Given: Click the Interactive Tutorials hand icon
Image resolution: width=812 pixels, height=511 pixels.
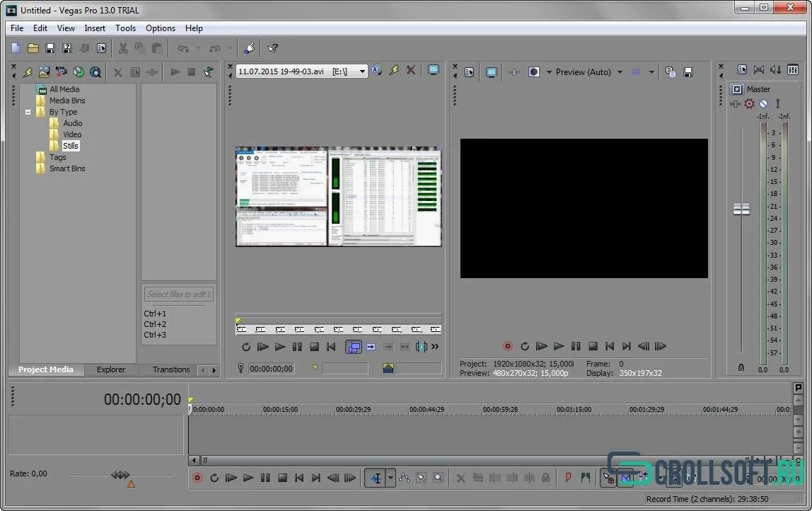Looking at the screenshot, I should tap(250, 48).
